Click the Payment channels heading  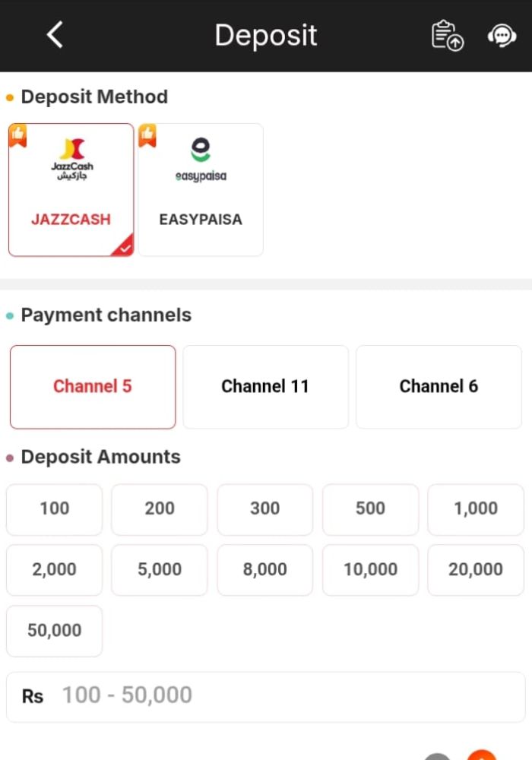(x=106, y=315)
